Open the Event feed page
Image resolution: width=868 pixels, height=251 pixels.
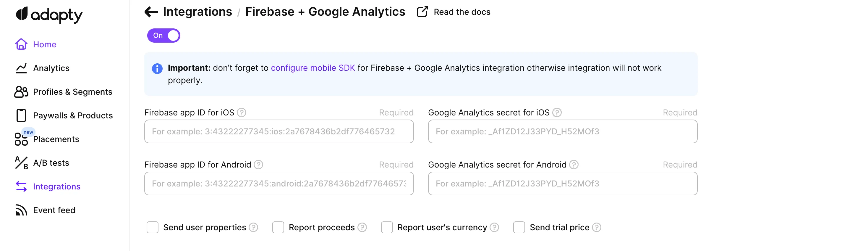pos(54,210)
